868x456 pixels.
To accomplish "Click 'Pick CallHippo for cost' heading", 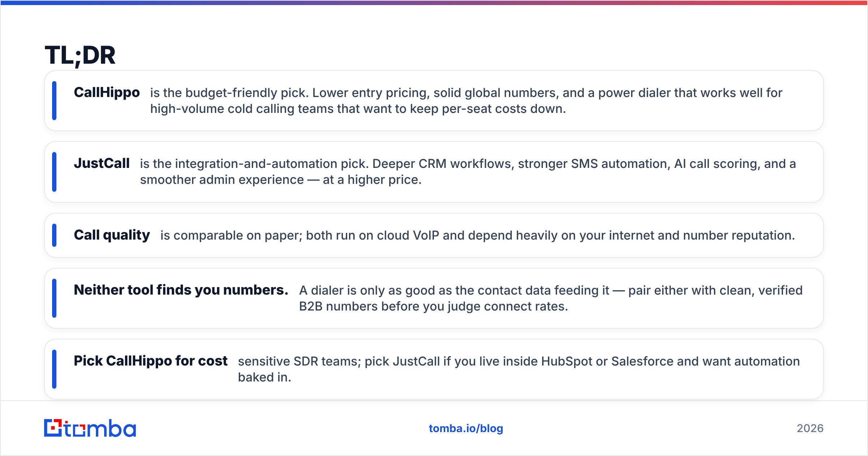I will (x=150, y=361).
